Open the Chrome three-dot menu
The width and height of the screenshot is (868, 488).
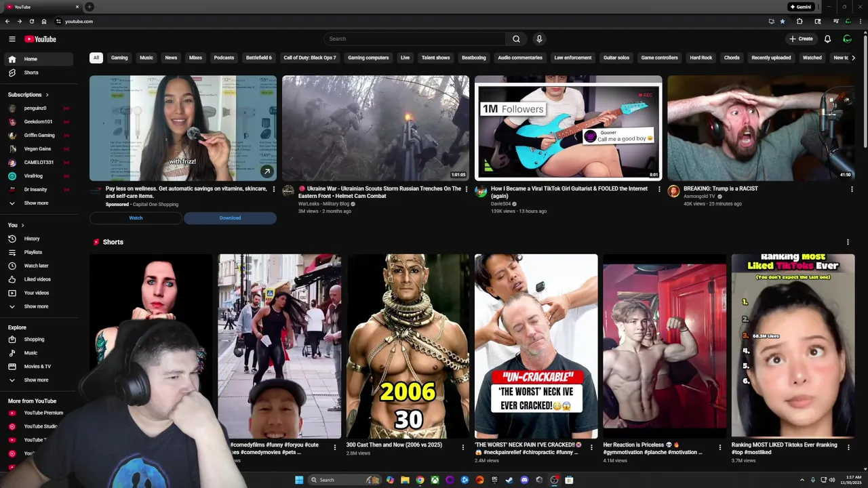(x=860, y=21)
